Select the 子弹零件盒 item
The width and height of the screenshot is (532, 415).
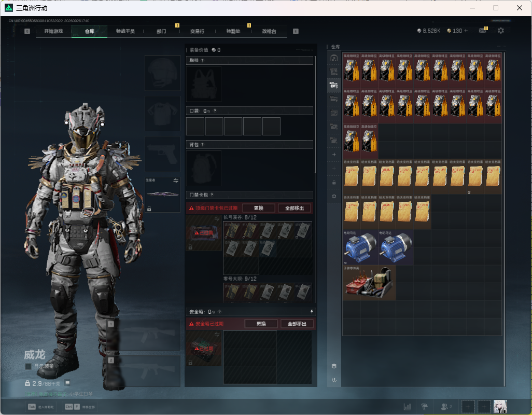pos(369,283)
